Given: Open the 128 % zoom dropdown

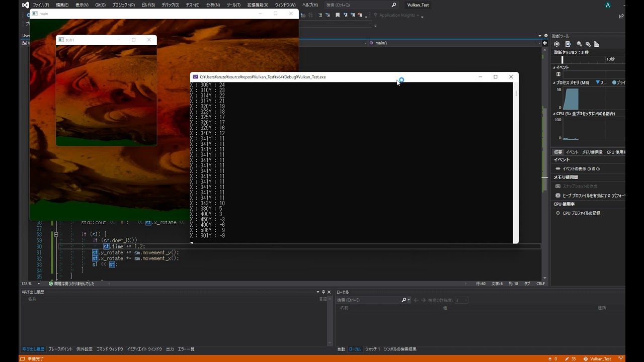Looking at the screenshot, I should tap(39, 284).
